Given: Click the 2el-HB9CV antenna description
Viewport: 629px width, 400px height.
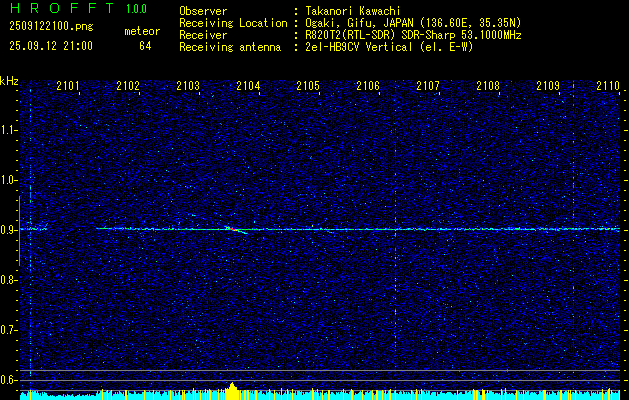Looking at the screenshot, I should [x=390, y=47].
